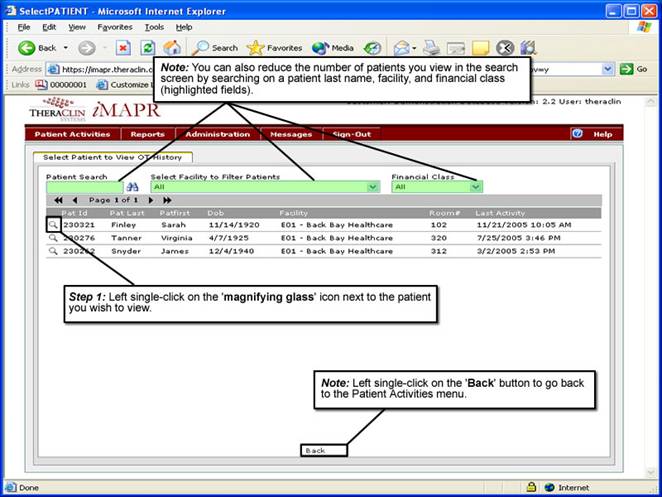Click the browser Home icon
662x497 pixels.
tap(172, 47)
